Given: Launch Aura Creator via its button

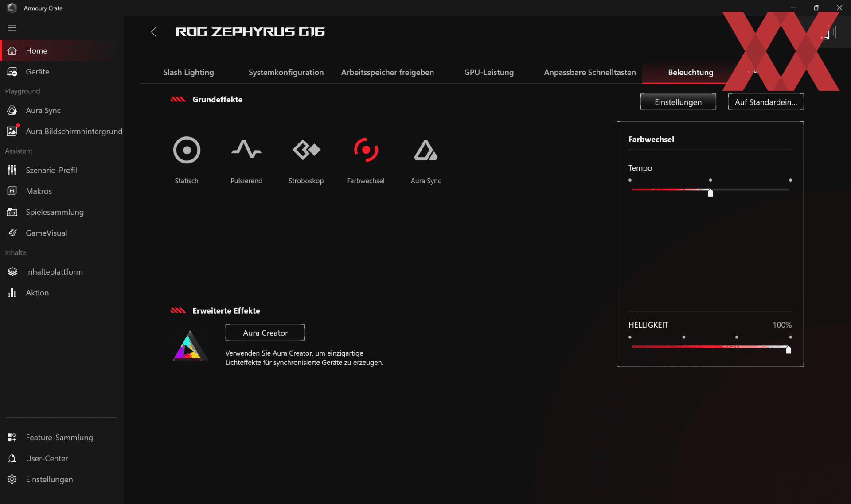Looking at the screenshot, I should coord(265,333).
